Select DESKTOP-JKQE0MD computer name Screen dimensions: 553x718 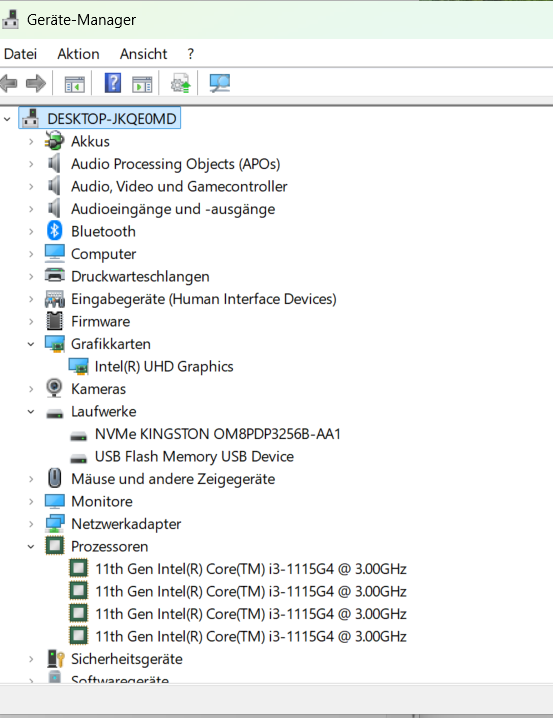click(x=112, y=119)
